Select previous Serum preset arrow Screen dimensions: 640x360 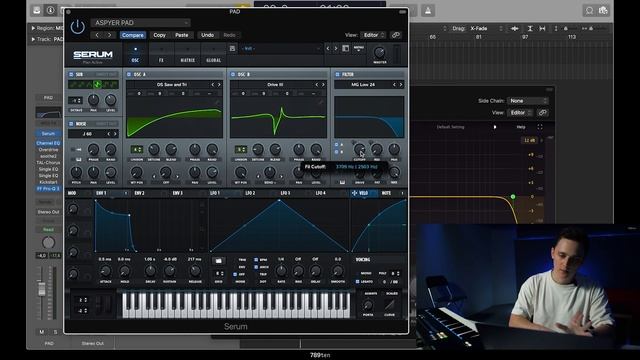[328, 49]
